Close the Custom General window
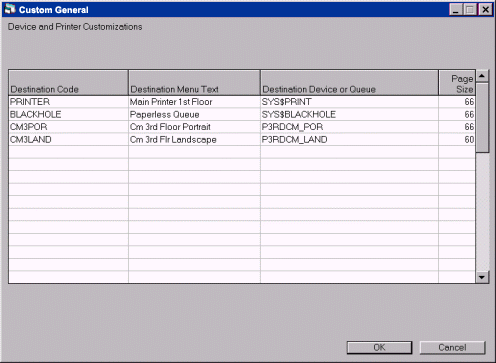The height and width of the screenshot is (363, 496). point(485,10)
